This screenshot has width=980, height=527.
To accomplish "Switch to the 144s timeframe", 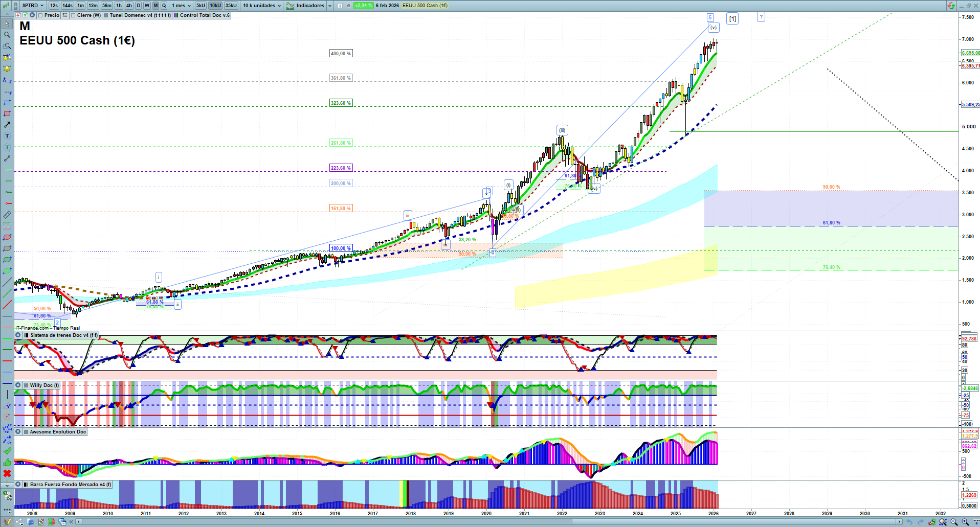I will 68,6.
